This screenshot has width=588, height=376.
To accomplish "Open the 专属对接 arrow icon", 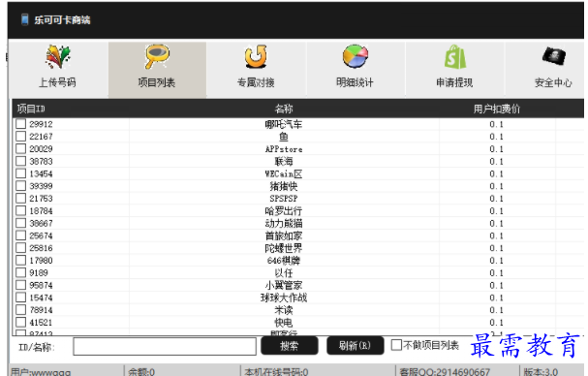I will pyautogui.click(x=256, y=56).
